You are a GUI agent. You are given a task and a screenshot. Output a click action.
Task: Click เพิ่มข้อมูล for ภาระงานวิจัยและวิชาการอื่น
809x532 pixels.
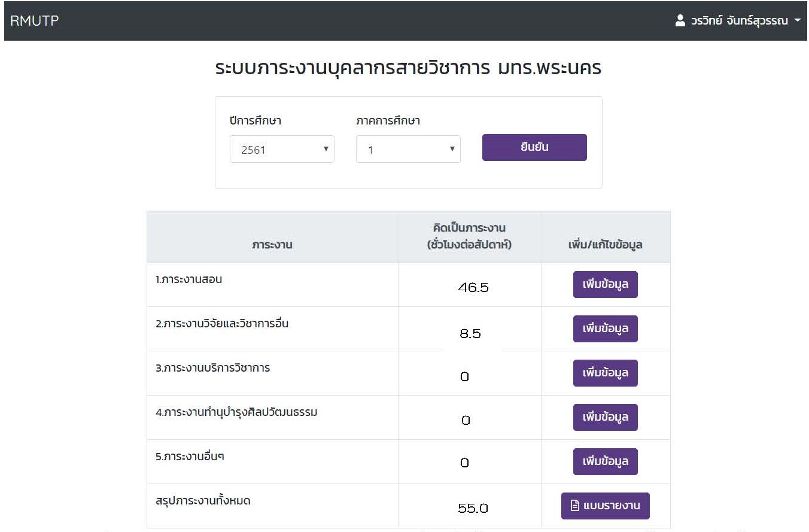point(605,329)
